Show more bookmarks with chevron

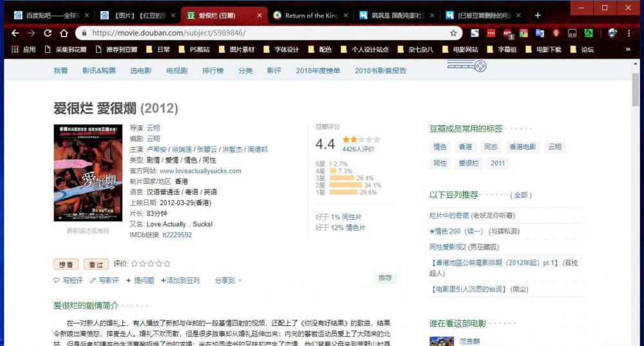(x=628, y=49)
